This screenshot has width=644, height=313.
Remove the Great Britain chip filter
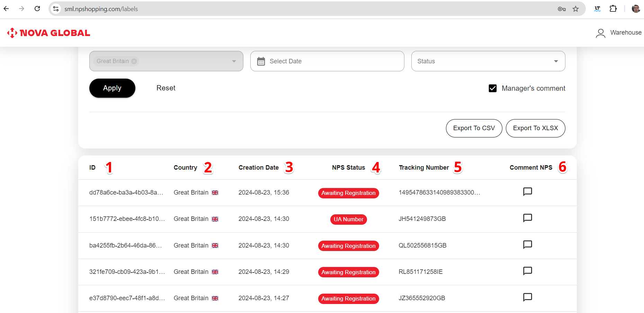click(x=134, y=61)
